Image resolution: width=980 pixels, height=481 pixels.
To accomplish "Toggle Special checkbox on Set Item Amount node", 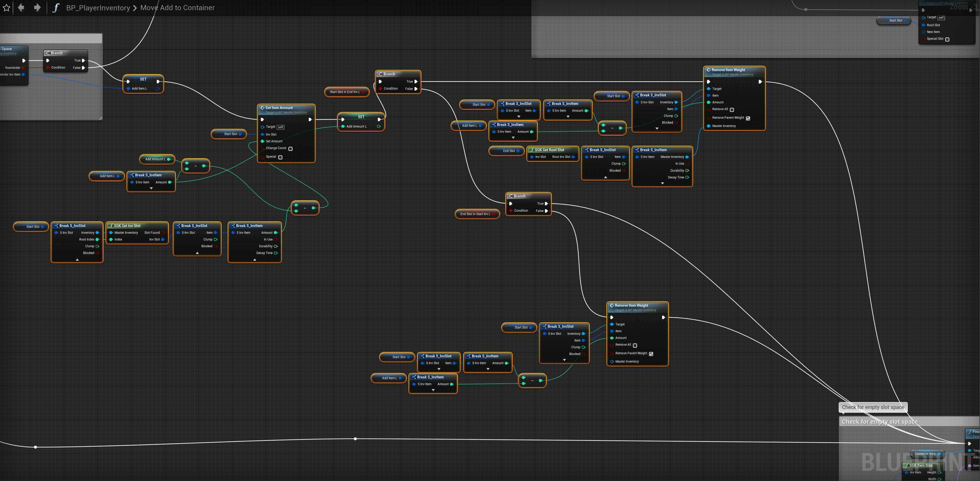I will 280,157.
